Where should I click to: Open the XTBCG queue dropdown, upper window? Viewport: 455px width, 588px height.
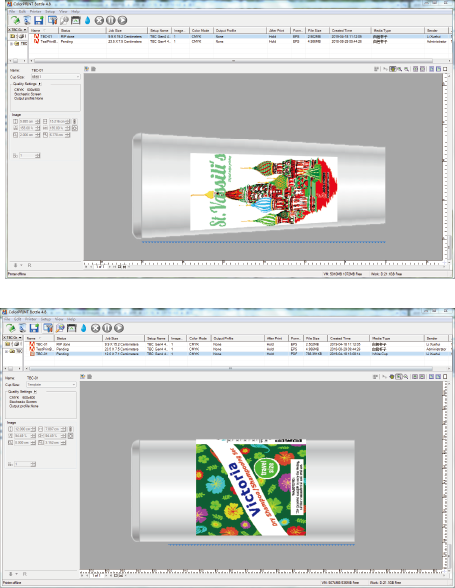tap(17, 30)
